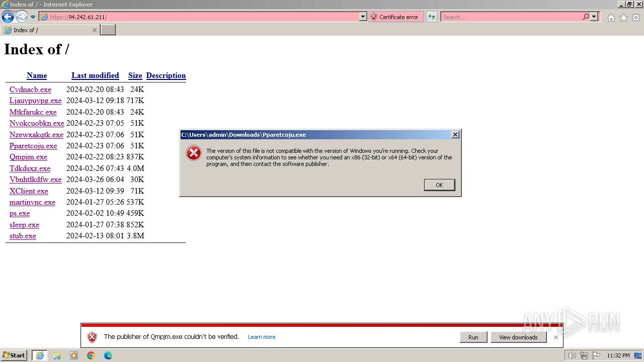Click the Vbnhtlkdfw.exe link

pos(35,179)
